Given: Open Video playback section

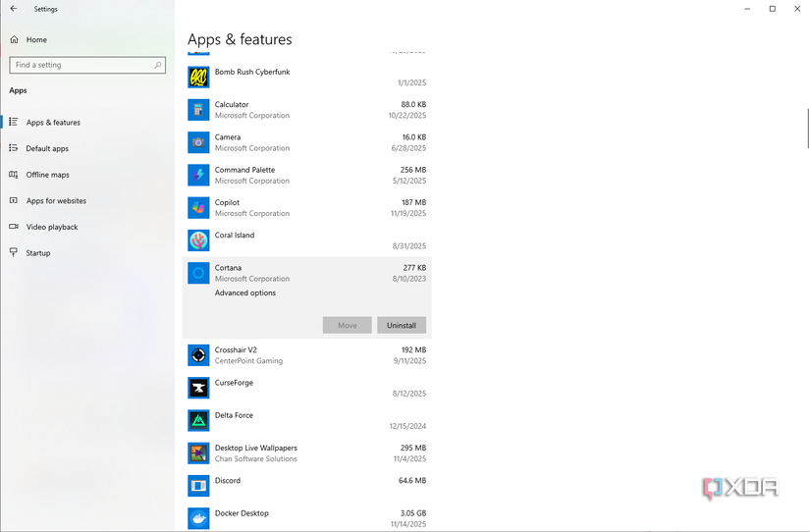Looking at the screenshot, I should click(52, 227).
